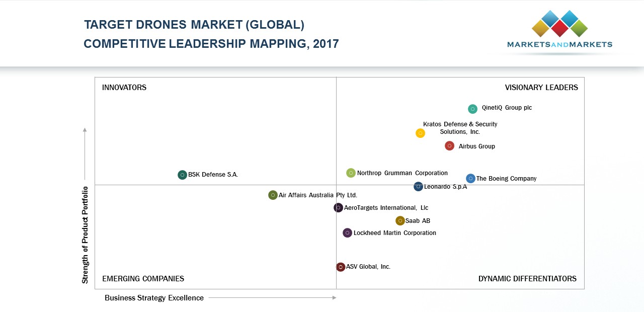
Task: Click the MarketsandMarkets logo
Action: coord(559,31)
